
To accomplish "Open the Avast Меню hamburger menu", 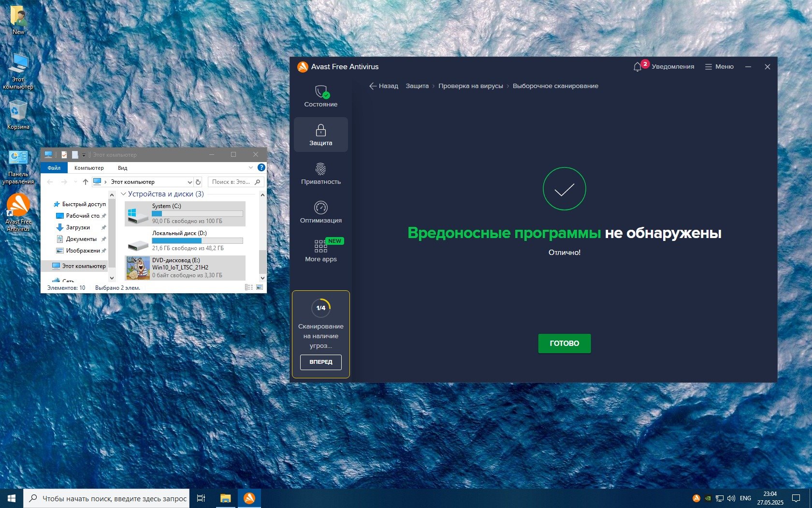I will pyautogui.click(x=719, y=67).
